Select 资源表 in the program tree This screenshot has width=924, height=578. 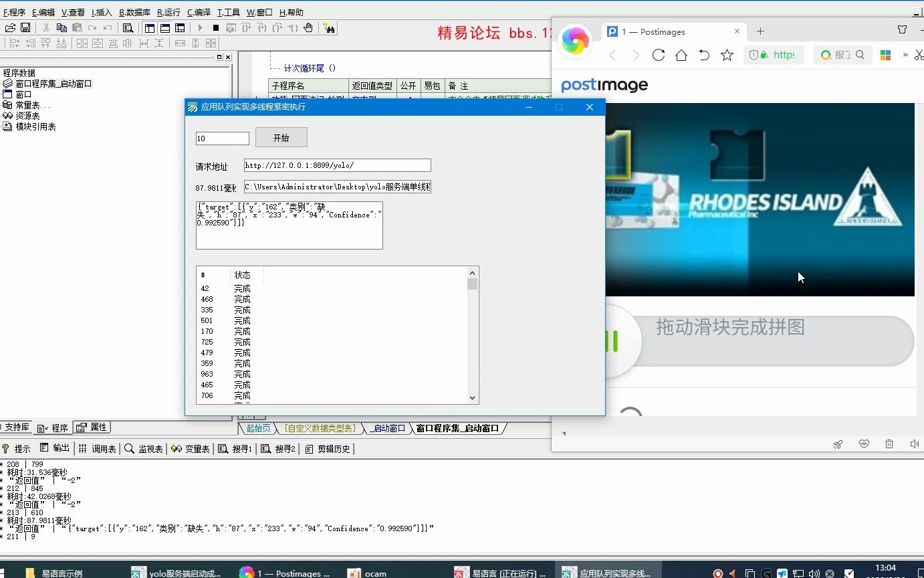pyautogui.click(x=27, y=116)
